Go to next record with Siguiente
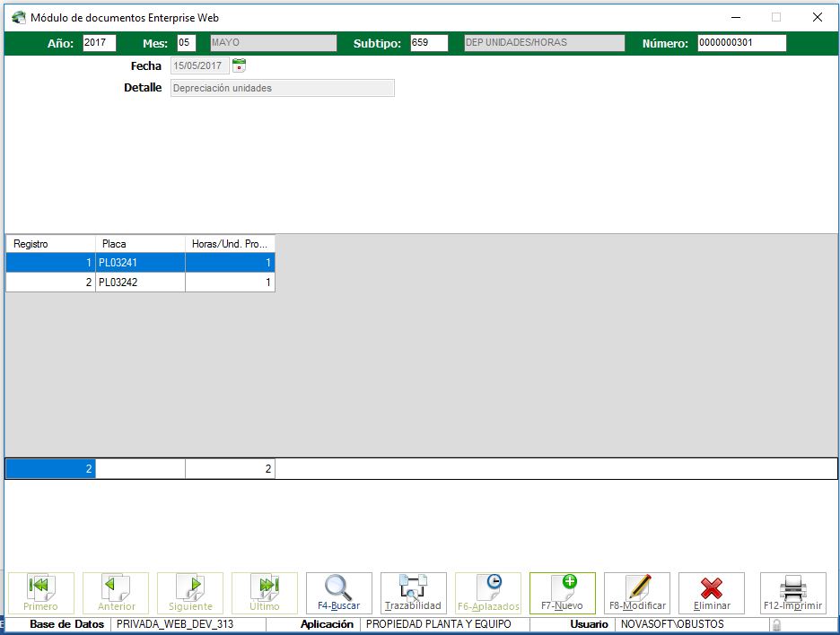The height and width of the screenshot is (635, 840). [190, 593]
